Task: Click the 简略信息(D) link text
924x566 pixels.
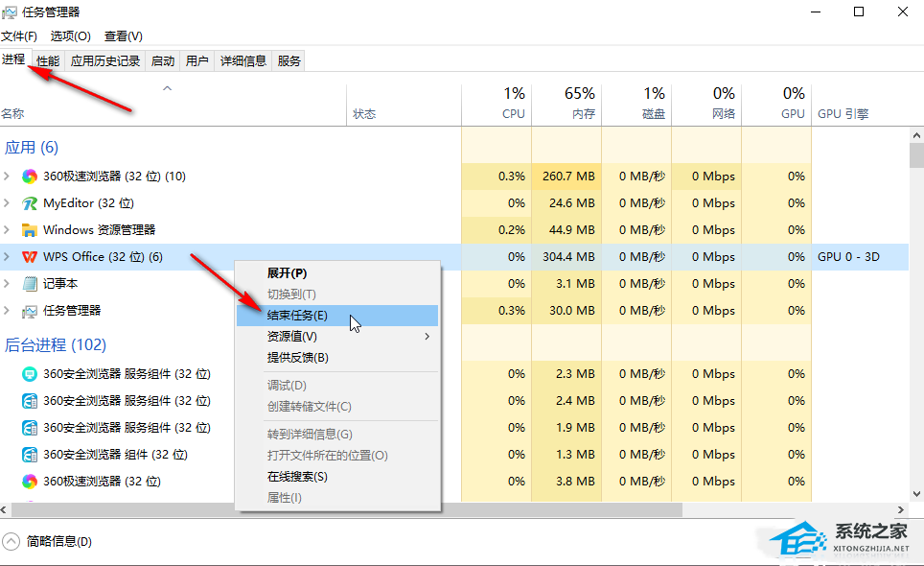Action: click(58, 541)
